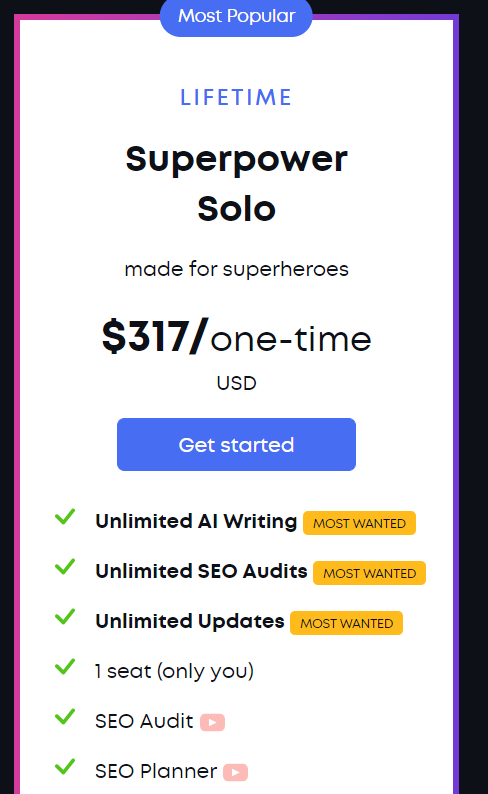The height and width of the screenshot is (794, 488).
Task: Click the checkmark beside Unlimited AI Writing
Action: pos(65,517)
